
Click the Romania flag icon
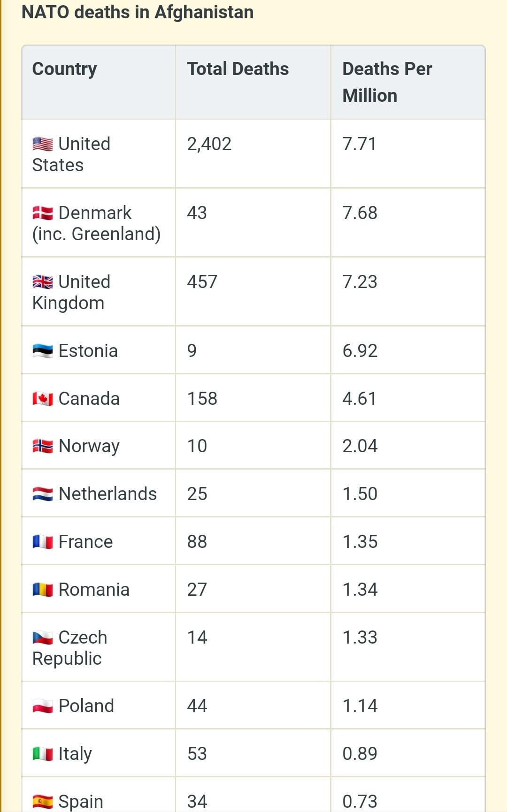tap(43, 590)
